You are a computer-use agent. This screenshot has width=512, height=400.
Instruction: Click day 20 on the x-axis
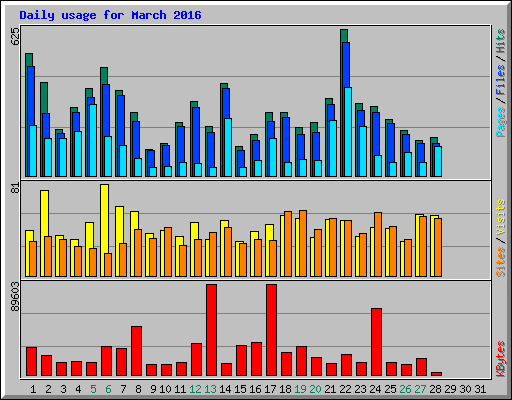(315, 389)
